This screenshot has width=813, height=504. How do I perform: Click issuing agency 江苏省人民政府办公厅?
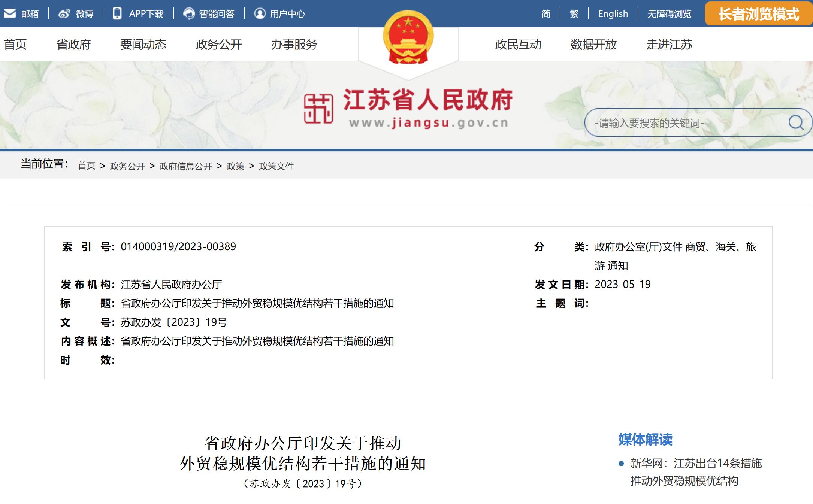[171, 285]
